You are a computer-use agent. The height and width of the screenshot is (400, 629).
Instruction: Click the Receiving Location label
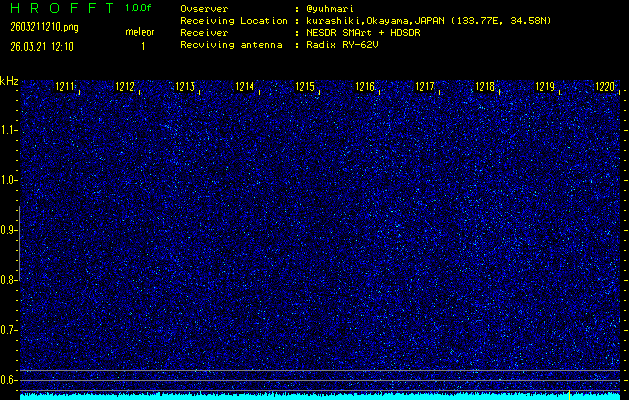pos(234,21)
